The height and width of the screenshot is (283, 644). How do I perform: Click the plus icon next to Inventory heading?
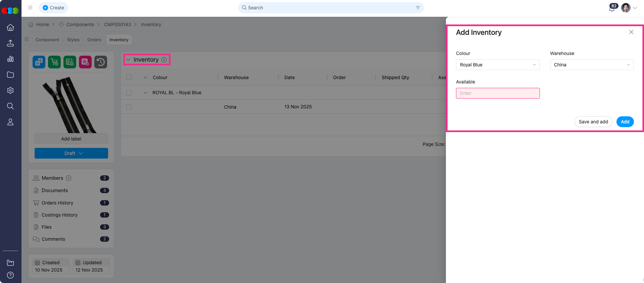coord(164,60)
